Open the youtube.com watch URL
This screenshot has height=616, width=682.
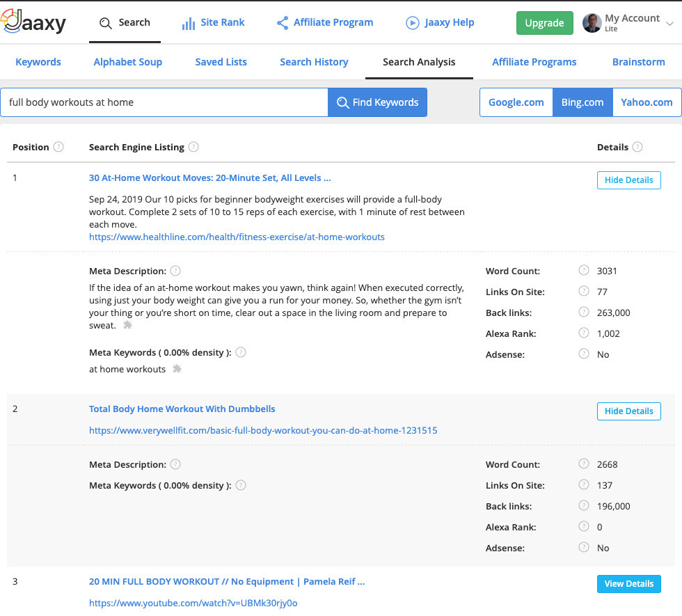[193, 603]
